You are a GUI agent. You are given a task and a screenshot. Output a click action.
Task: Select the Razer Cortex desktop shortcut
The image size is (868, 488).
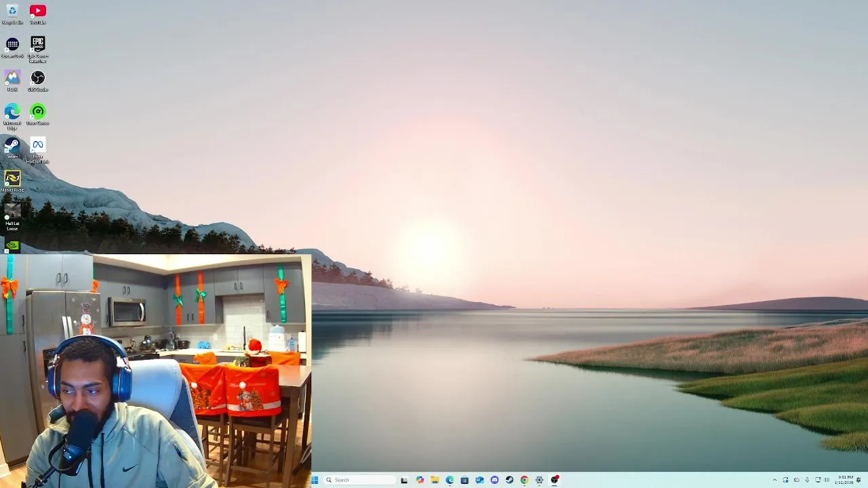38,115
